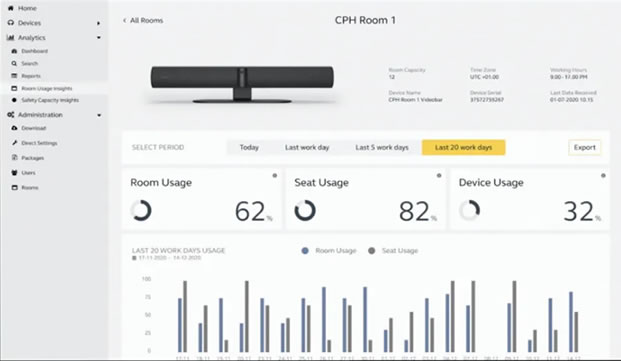Click the Analytics bar chart icon
Viewport: 621px width, 361px height.
click(11, 38)
